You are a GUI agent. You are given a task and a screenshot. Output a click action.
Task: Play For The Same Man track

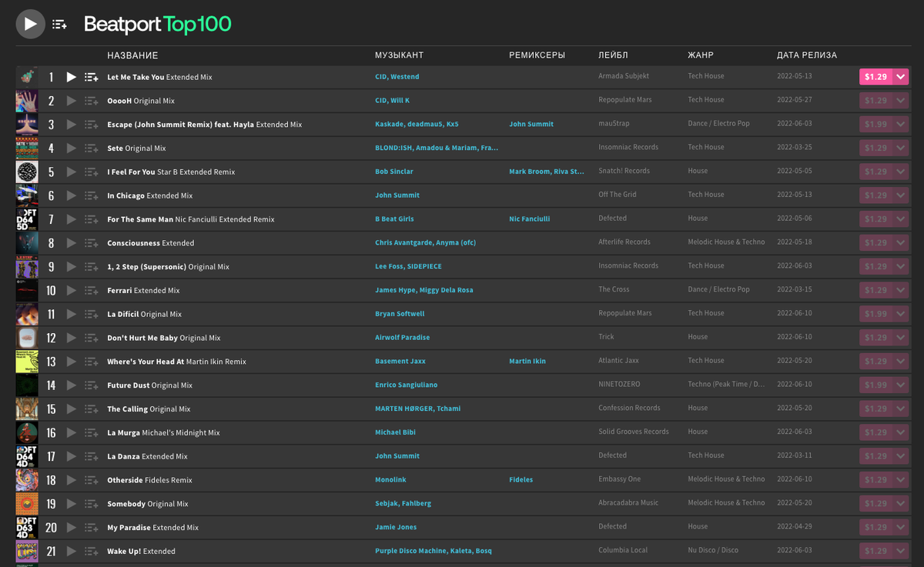pos(72,219)
